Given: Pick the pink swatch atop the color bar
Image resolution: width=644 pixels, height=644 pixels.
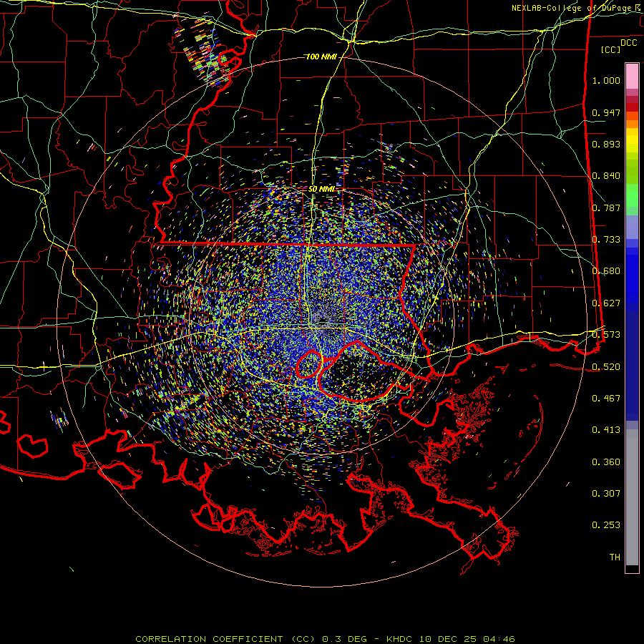Looking at the screenshot, I should click(x=632, y=77).
